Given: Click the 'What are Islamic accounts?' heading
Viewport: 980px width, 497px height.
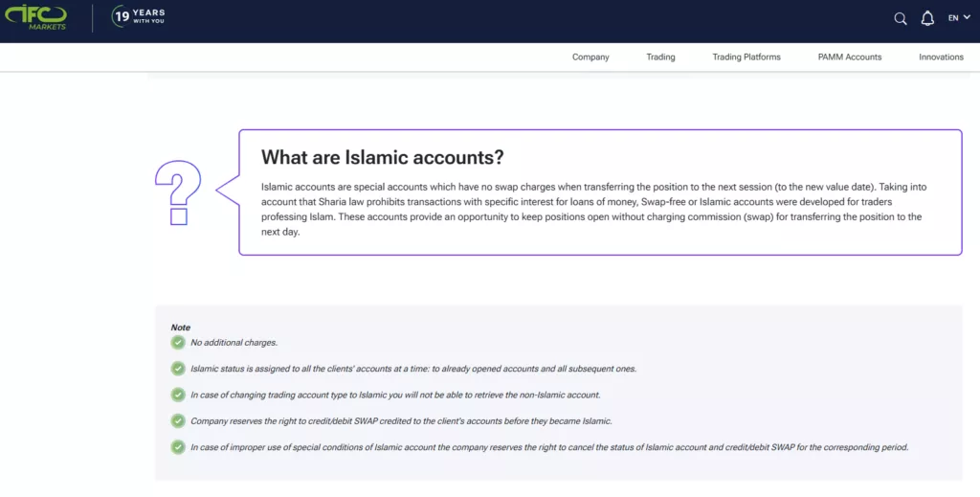Looking at the screenshot, I should (383, 158).
